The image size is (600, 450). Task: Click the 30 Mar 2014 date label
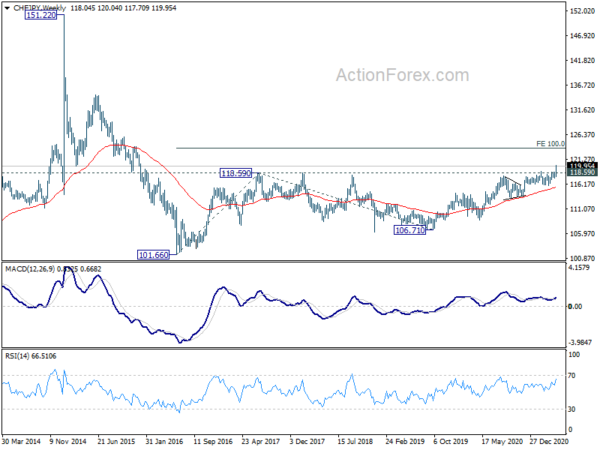pyautogui.click(x=21, y=442)
